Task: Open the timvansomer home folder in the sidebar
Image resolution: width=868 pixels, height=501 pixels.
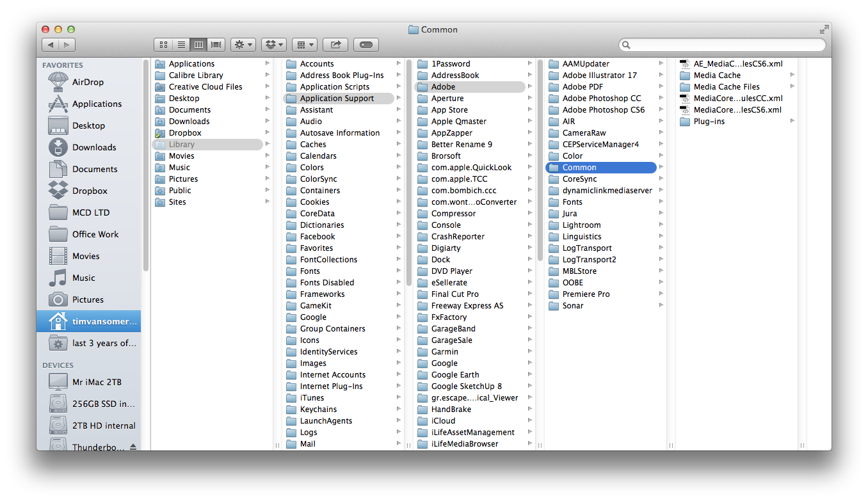Action: (x=88, y=321)
